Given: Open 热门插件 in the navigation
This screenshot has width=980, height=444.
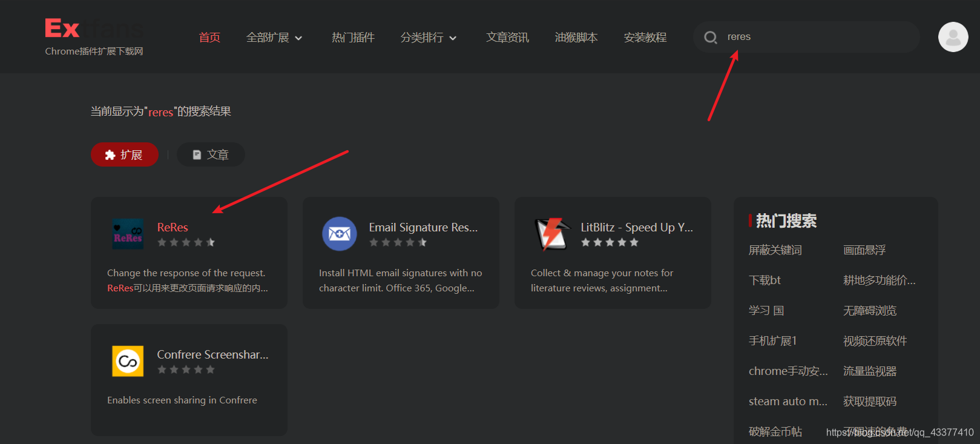Looking at the screenshot, I should pos(353,38).
